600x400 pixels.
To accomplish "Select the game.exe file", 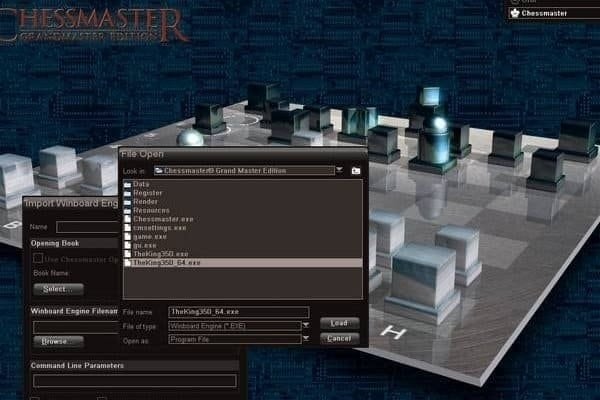I will (x=148, y=236).
